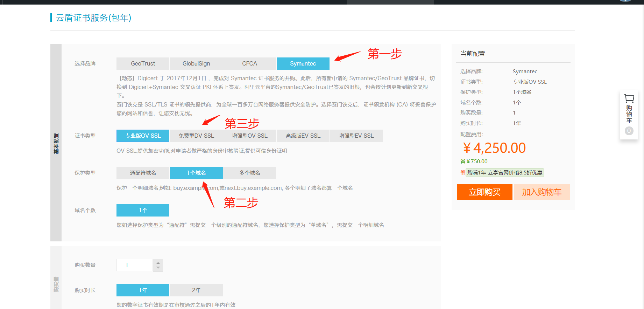644x309 pixels.
Task: Choose 多个域名 protection type
Action: pyautogui.click(x=249, y=173)
